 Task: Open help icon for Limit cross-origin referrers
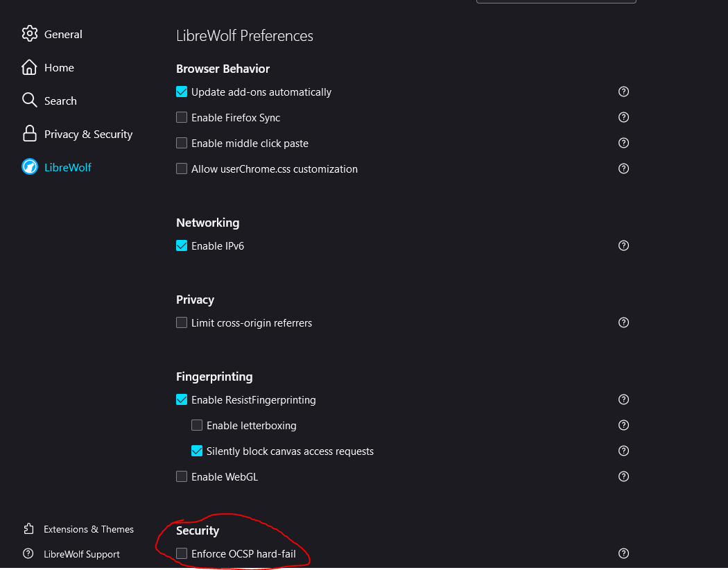coord(623,322)
